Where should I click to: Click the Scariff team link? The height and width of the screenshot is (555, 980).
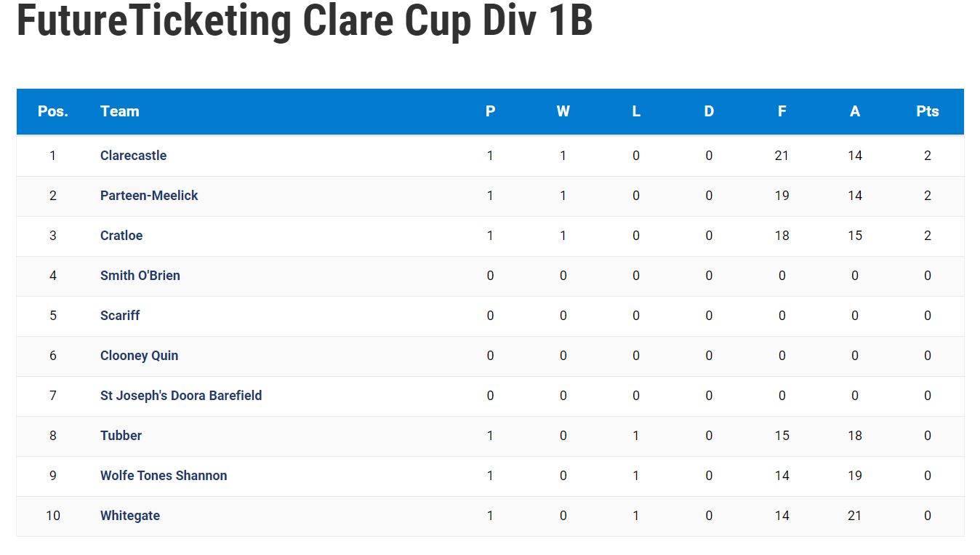tap(120, 316)
